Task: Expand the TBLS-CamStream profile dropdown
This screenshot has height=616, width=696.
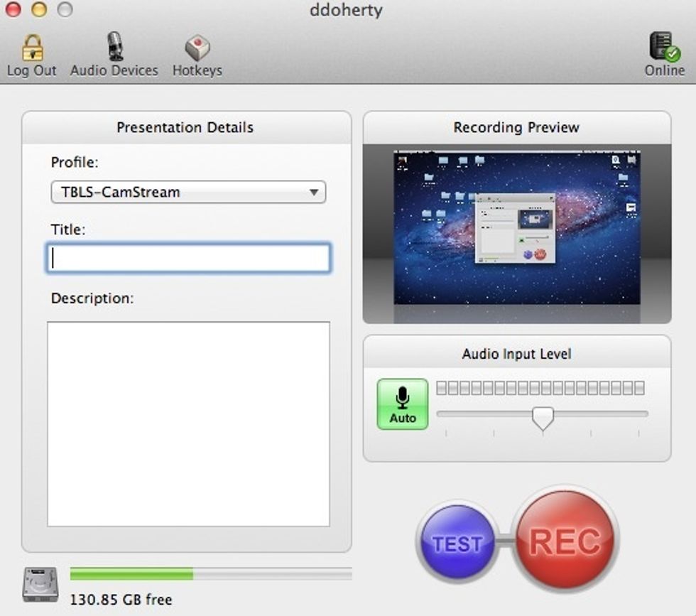Action: coord(188,192)
